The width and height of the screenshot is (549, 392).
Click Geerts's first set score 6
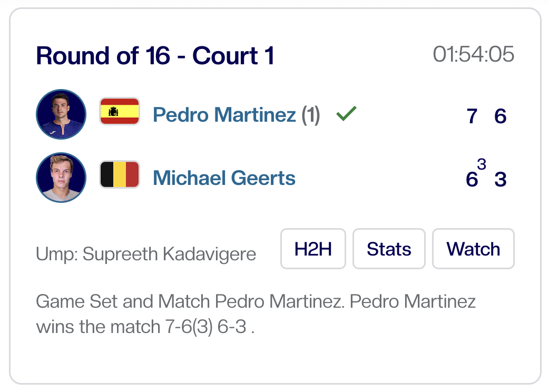(472, 180)
